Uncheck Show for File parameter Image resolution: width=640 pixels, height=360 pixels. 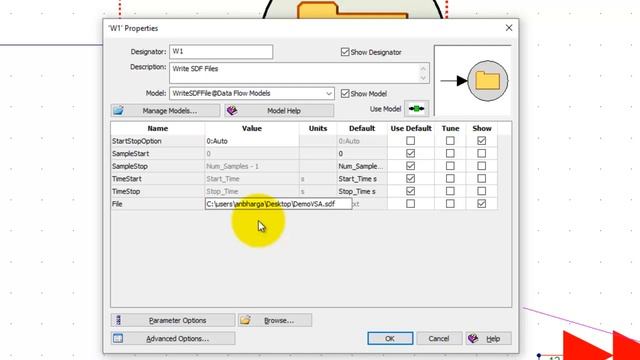click(482, 204)
